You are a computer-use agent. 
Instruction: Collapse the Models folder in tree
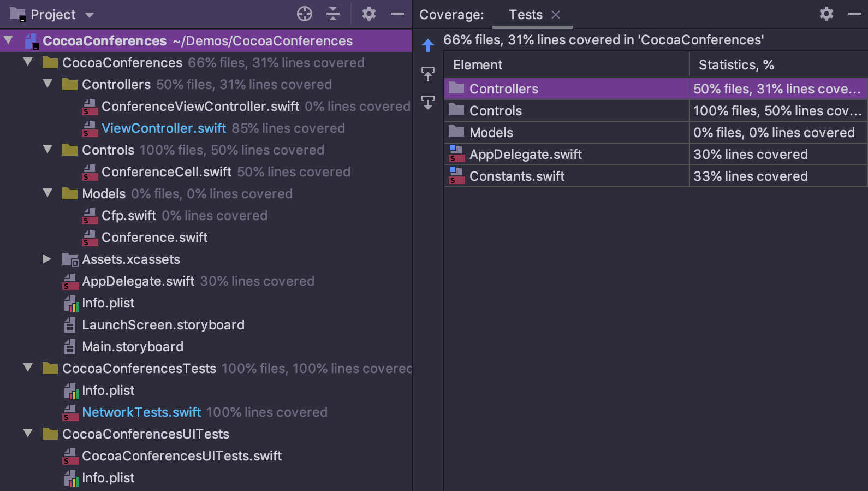(47, 193)
